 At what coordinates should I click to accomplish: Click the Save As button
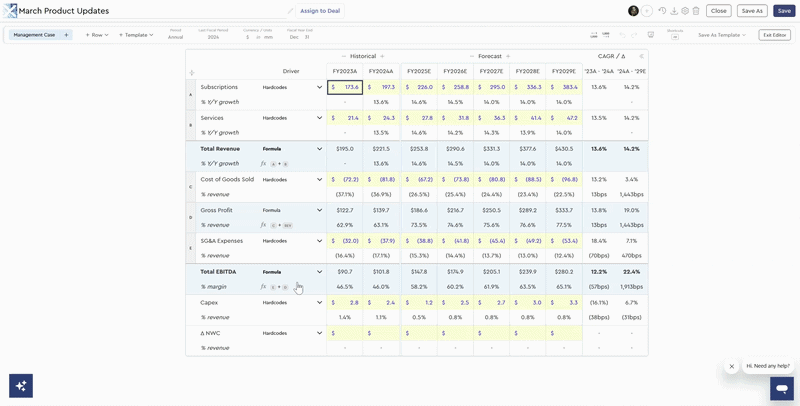[x=752, y=11]
